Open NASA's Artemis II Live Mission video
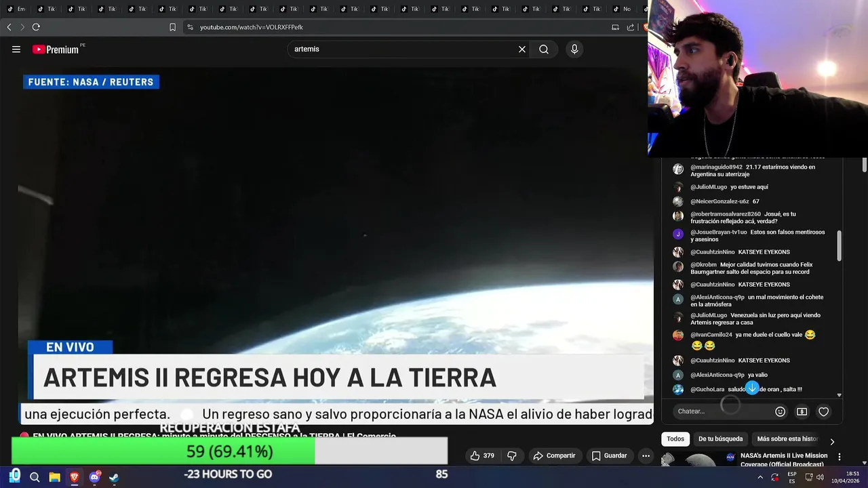868x488 pixels. click(x=784, y=460)
